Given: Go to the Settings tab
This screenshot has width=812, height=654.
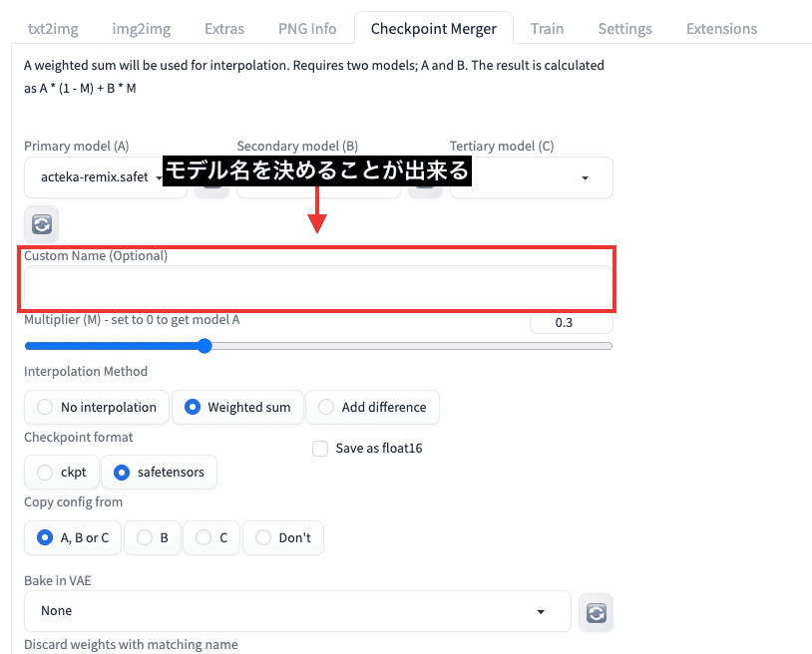Looking at the screenshot, I should [x=624, y=29].
